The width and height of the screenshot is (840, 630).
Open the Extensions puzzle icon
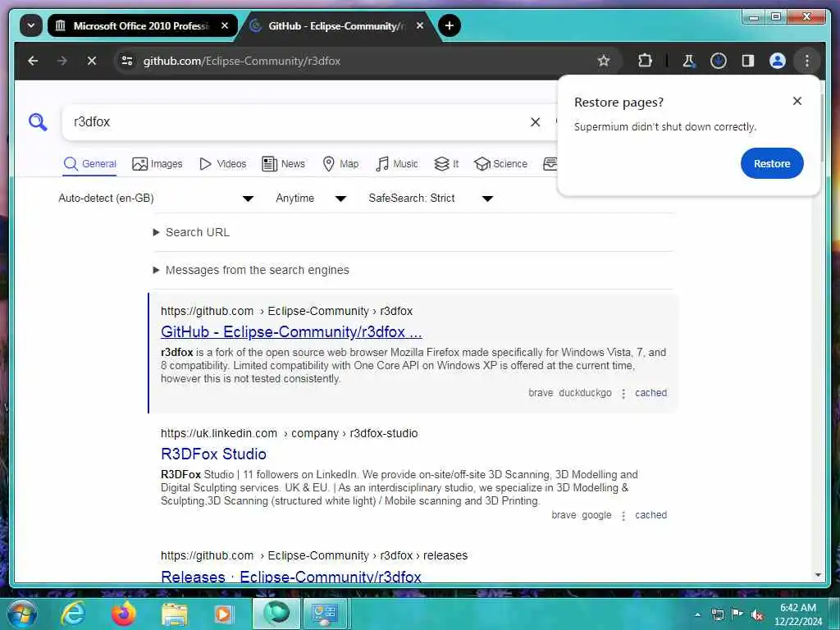pyautogui.click(x=645, y=61)
